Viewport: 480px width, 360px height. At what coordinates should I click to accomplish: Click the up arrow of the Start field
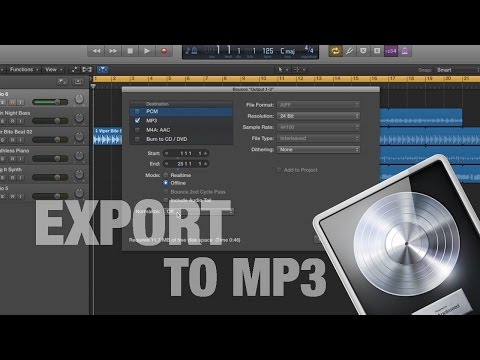tap(205, 153)
